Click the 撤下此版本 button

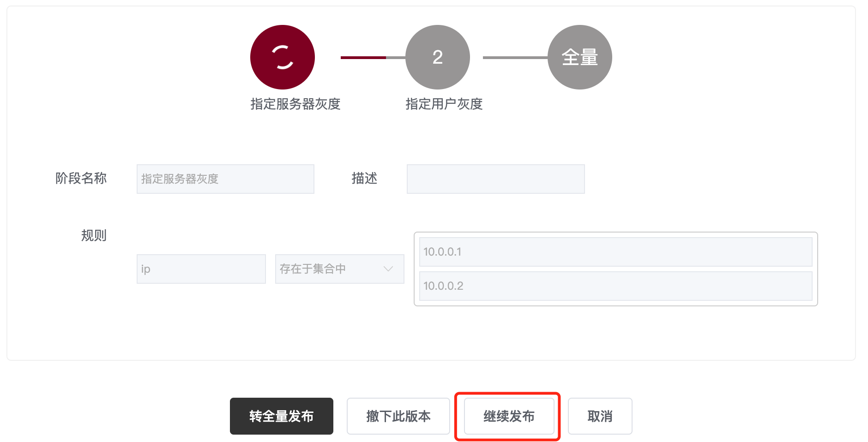(x=398, y=416)
